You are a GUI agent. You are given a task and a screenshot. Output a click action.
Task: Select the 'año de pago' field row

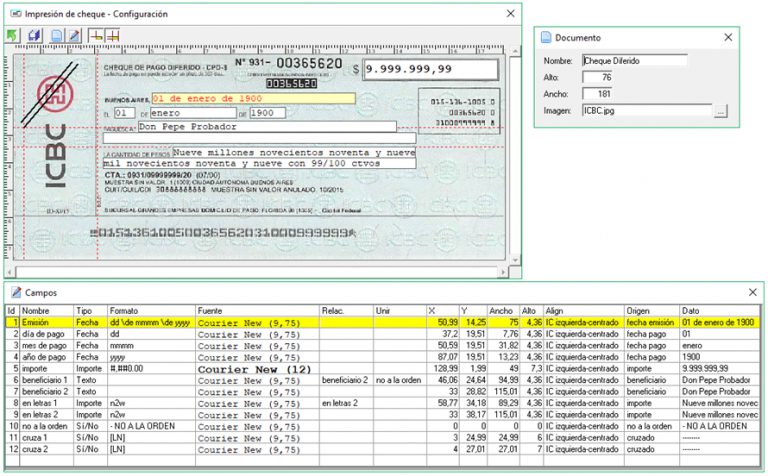click(383, 357)
